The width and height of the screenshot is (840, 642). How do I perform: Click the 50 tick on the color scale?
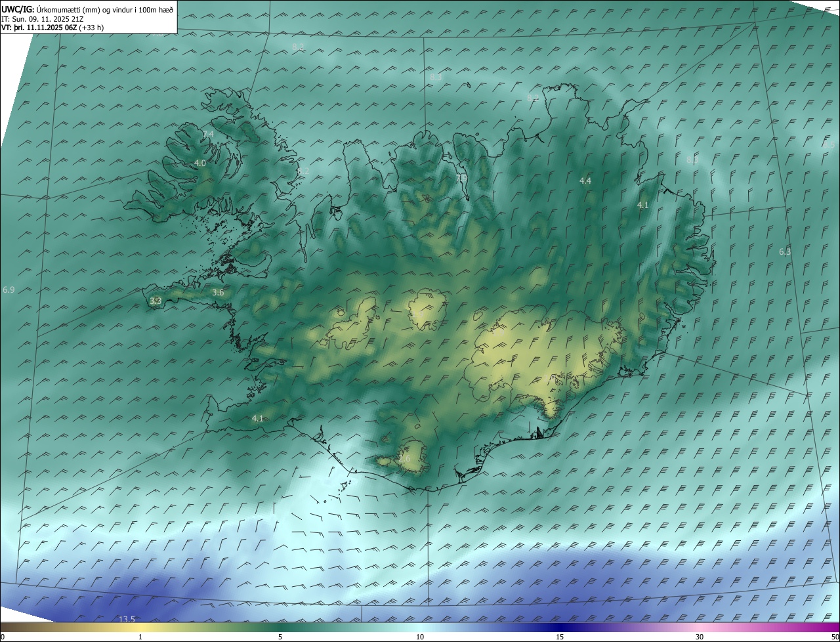835,637
